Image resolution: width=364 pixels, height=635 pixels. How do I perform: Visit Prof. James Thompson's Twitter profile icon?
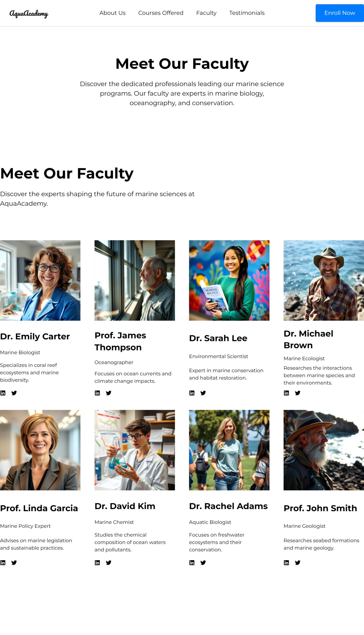pyautogui.click(x=109, y=393)
